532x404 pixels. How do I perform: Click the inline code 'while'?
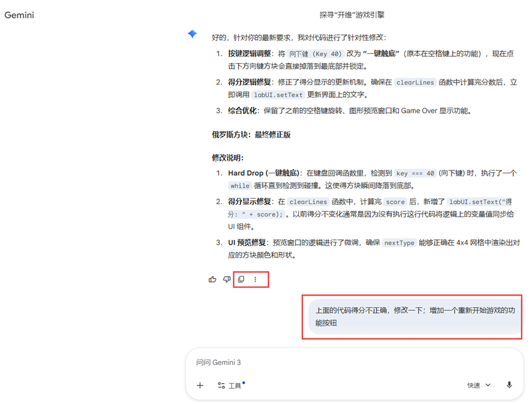click(240, 186)
